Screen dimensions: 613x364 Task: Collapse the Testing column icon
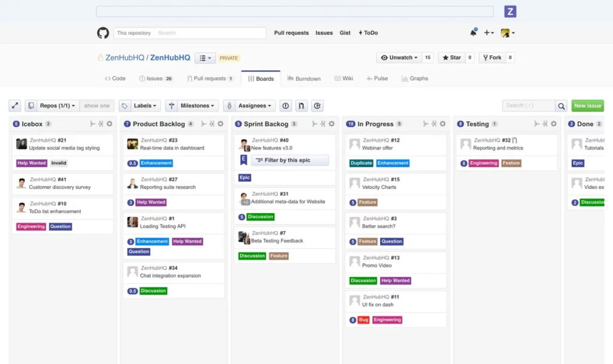point(537,123)
